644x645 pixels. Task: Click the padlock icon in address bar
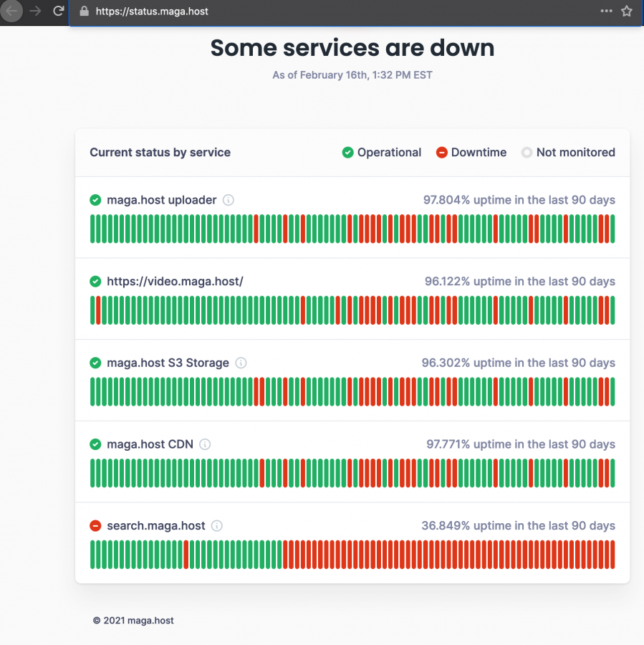(85, 11)
